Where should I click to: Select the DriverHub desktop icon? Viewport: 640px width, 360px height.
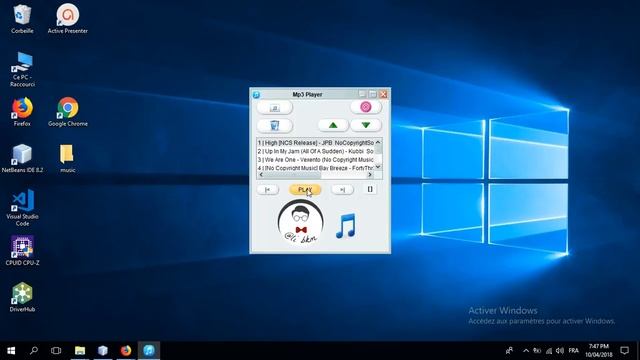click(x=22, y=298)
